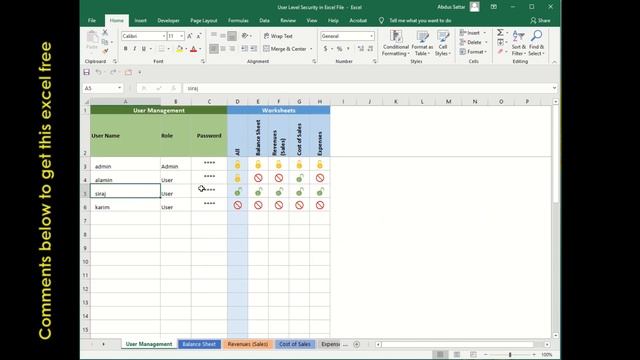Toggle Middle Align vertical alignment
The image size is (640, 360).
[223, 36]
